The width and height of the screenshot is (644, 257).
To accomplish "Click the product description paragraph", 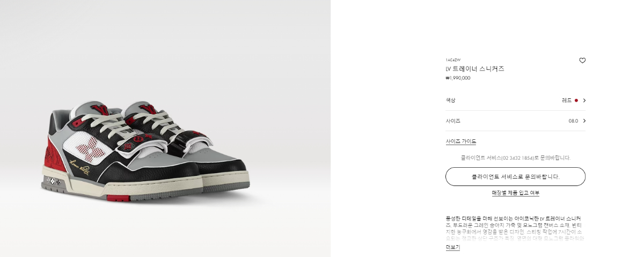I will coord(515,228).
